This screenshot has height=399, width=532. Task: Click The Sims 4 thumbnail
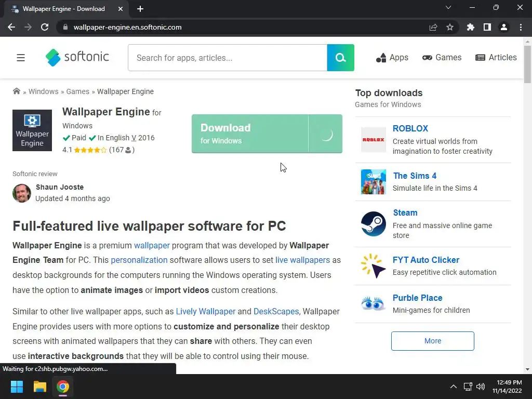[373, 182]
